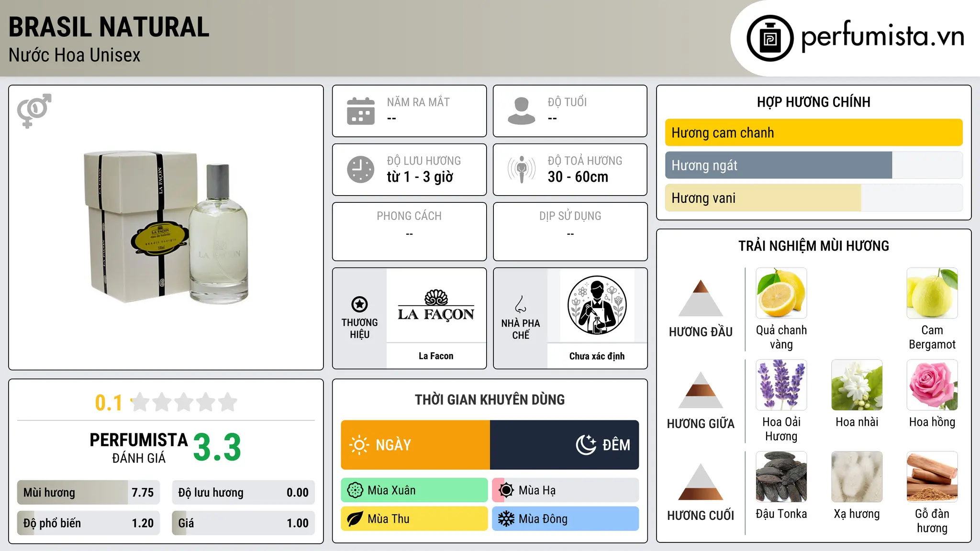Open the Đậu Tonka note image
Image resolution: width=980 pixels, height=551 pixels.
pyautogui.click(x=781, y=477)
